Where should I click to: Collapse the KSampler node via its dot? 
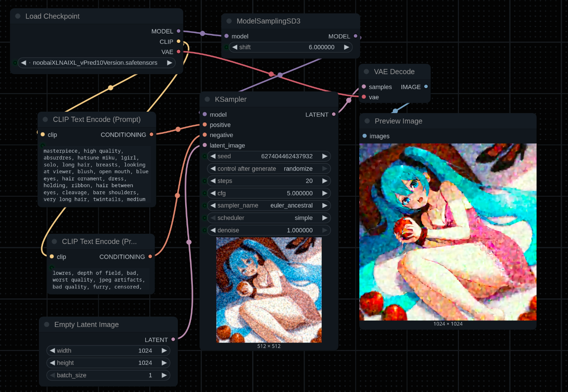click(207, 99)
